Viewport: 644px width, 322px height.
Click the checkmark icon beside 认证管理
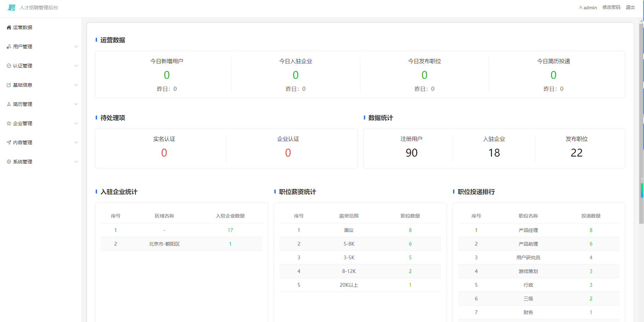coord(9,66)
